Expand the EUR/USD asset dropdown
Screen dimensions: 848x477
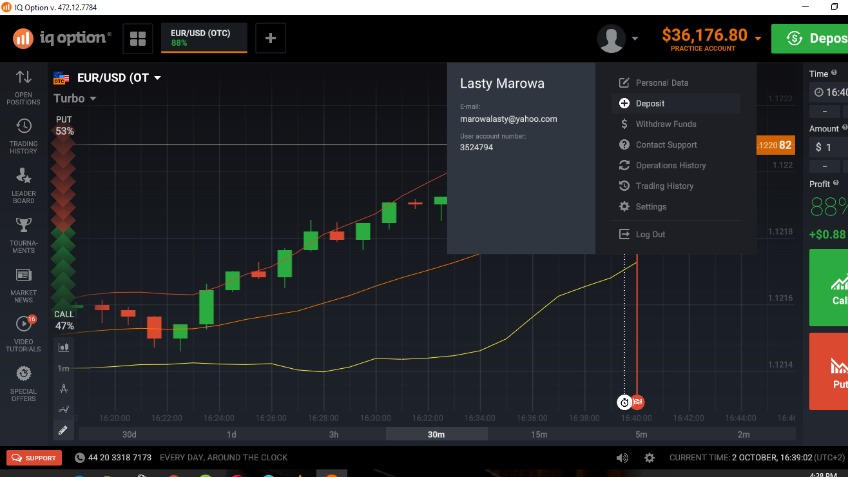[x=157, y=78]
